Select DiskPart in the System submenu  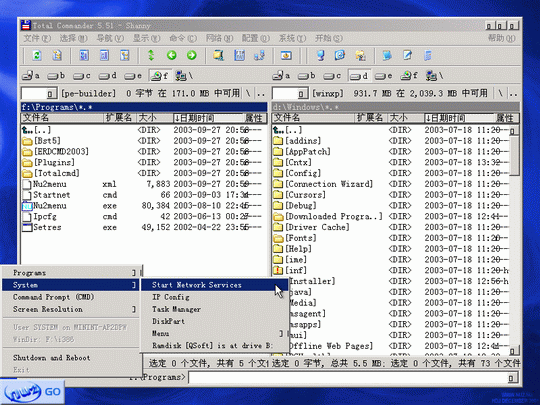pos(214,321)
